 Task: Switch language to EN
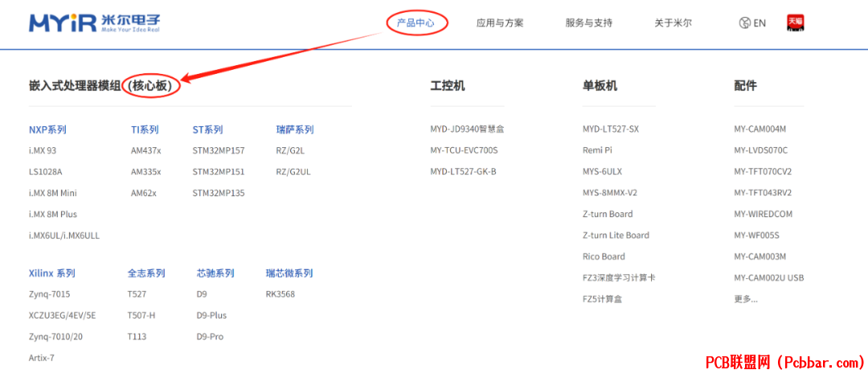click(x=752, y=23)
